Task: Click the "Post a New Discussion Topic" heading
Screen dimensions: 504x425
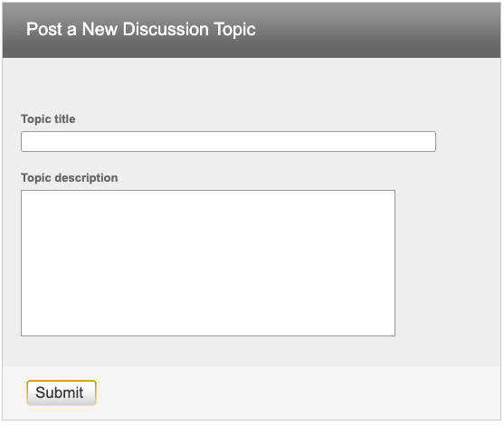Action: click(141, 29)
